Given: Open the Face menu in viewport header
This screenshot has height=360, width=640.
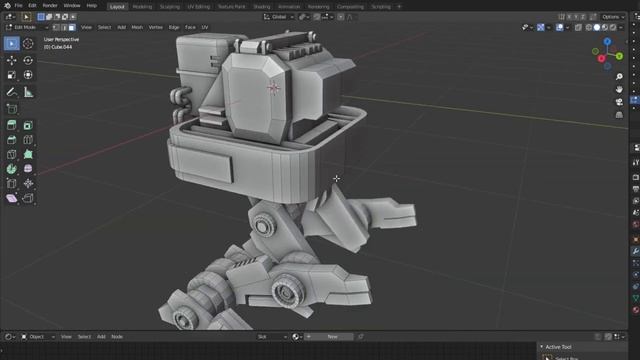Looking at the screenshot, I should tap(190, 27).
